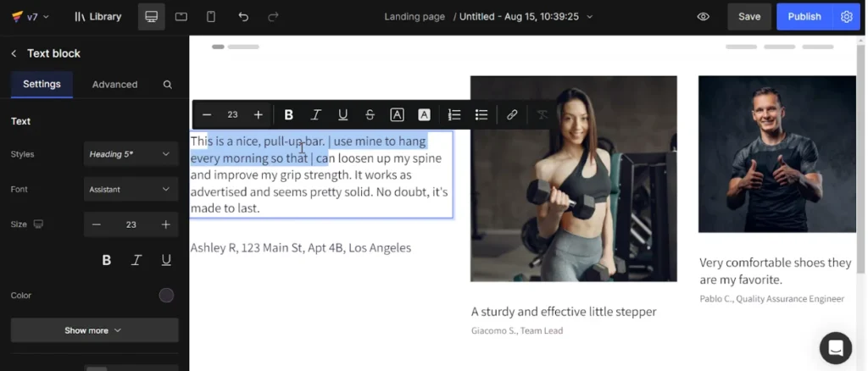
Task: Open the live chat widget
Action: 835,347
